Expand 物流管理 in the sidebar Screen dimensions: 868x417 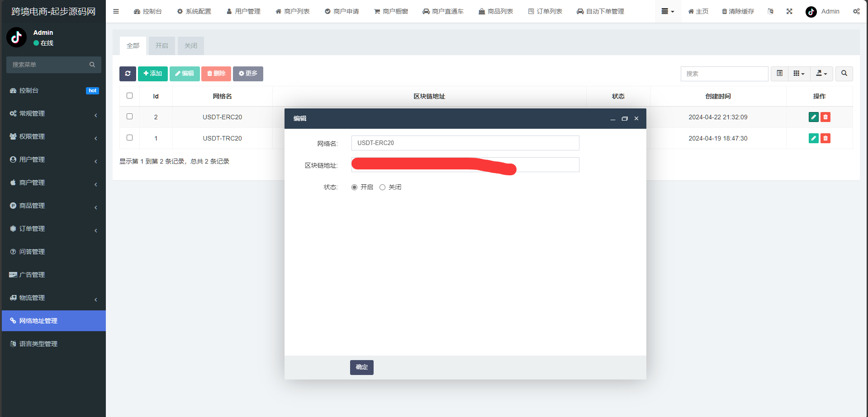[54, 298]
